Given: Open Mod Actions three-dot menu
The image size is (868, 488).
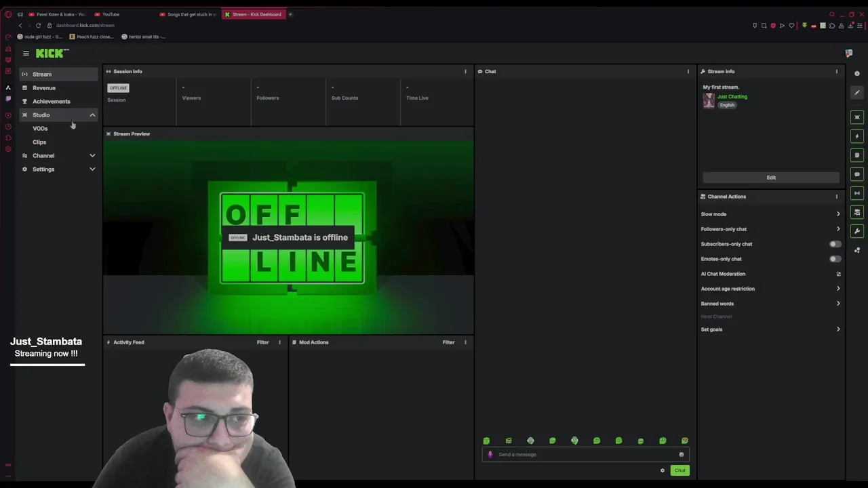Looking at the screenshot, I should [x=465, y=342].
